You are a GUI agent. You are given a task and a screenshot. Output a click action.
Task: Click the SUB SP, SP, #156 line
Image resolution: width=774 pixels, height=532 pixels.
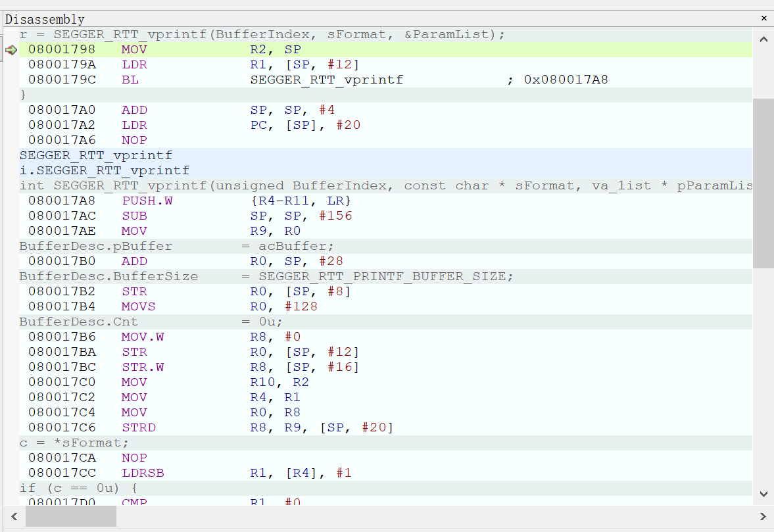click(x=263, y=216)
